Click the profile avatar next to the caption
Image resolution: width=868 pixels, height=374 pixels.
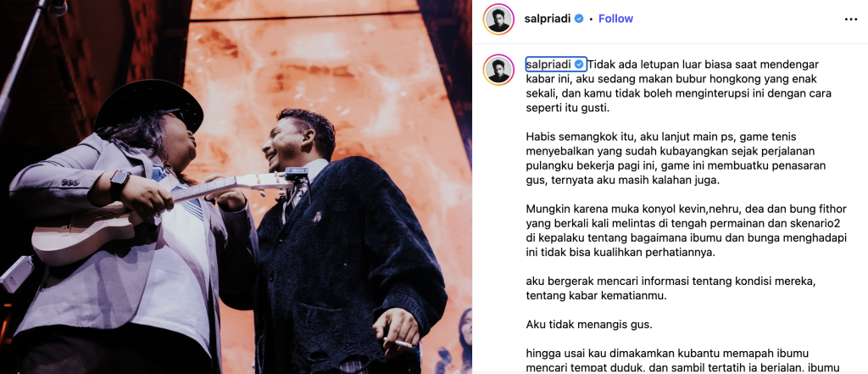point(498,70)
